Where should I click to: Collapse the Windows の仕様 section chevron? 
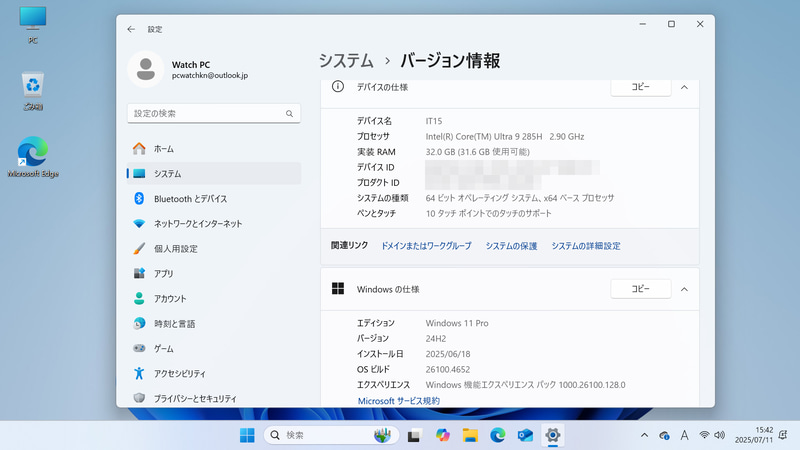pos(684,289)
